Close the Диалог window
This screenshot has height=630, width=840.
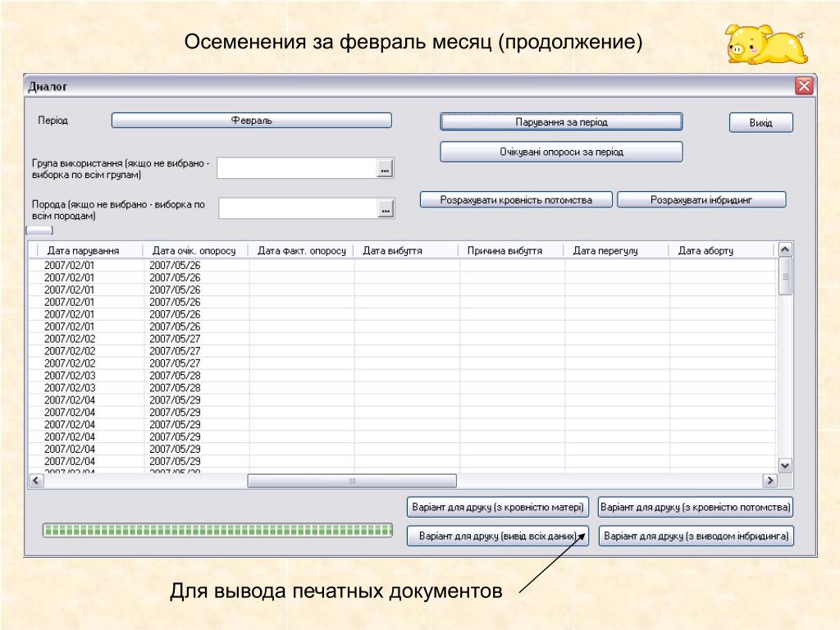tap(804, 85)
